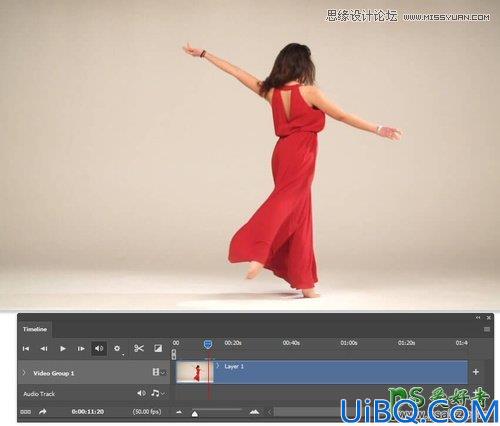This screenshot has height=426, width=500.
Task: Click the 0:00:11:20 timecode
Action: pos(88,412)
